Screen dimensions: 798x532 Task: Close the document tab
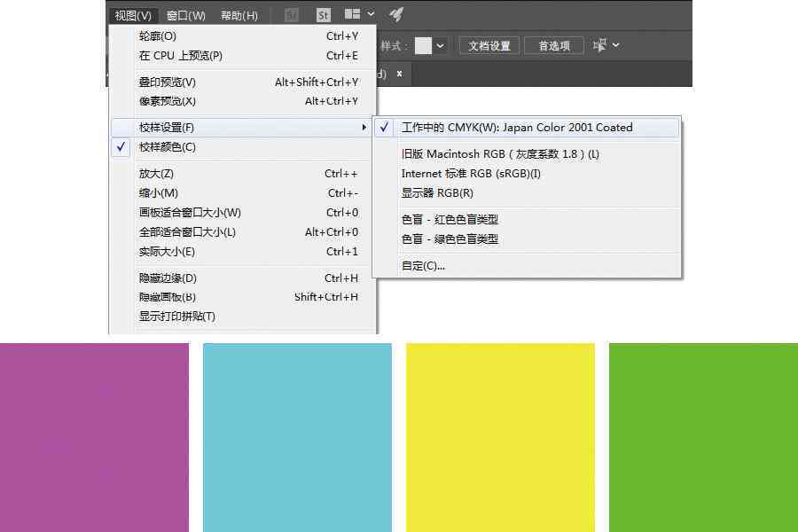tap(400, 74)
